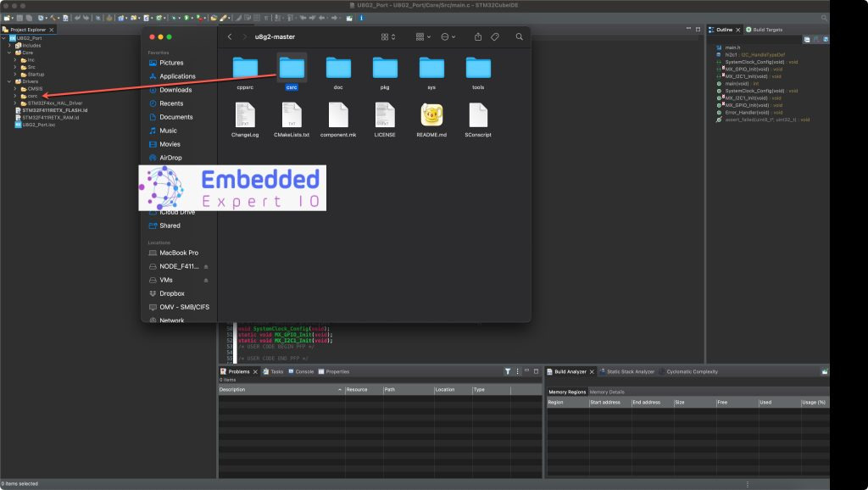Select U8G2_Port.ioc in Project Explorer
Viewport: 868px width, 490px height.
click(x=36, y=125)
